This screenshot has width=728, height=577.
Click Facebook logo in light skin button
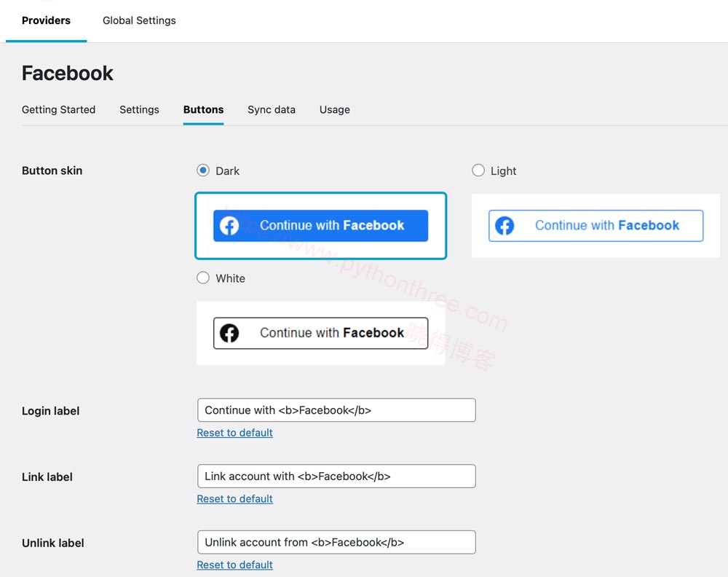[x=505, y=226]
